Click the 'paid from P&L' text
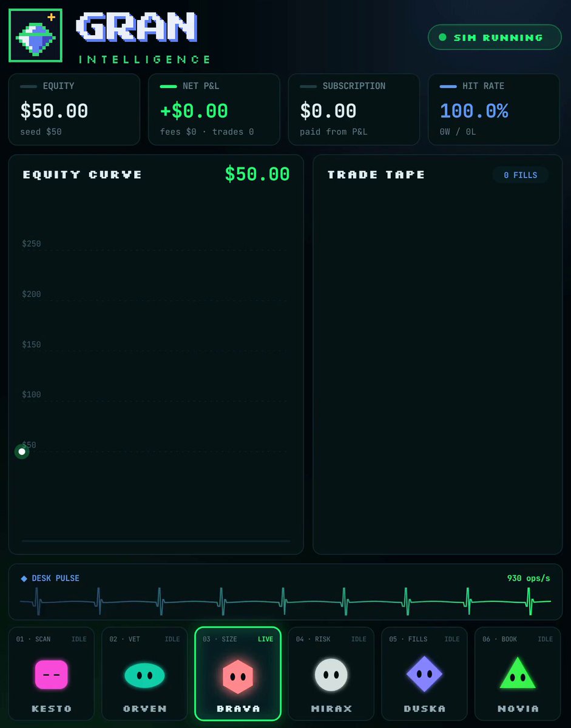Viewport: 571px width, 728px height. [x=334, y=132]
